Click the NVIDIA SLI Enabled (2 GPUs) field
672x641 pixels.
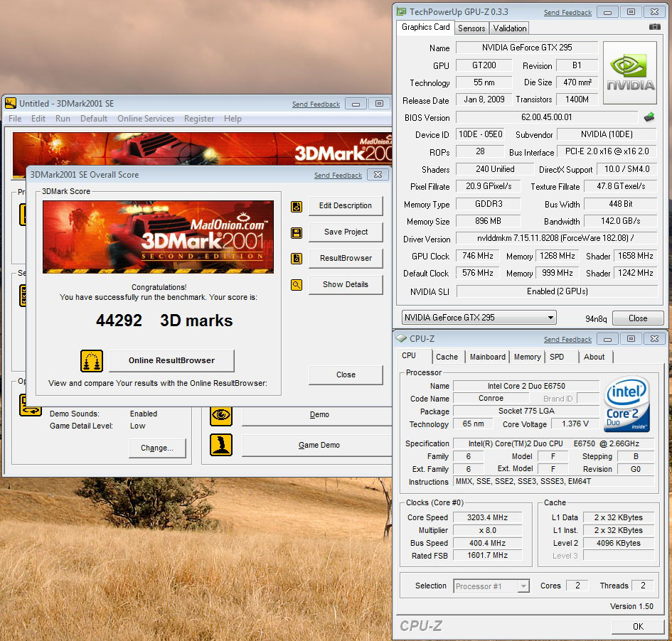tap(557, 291)
